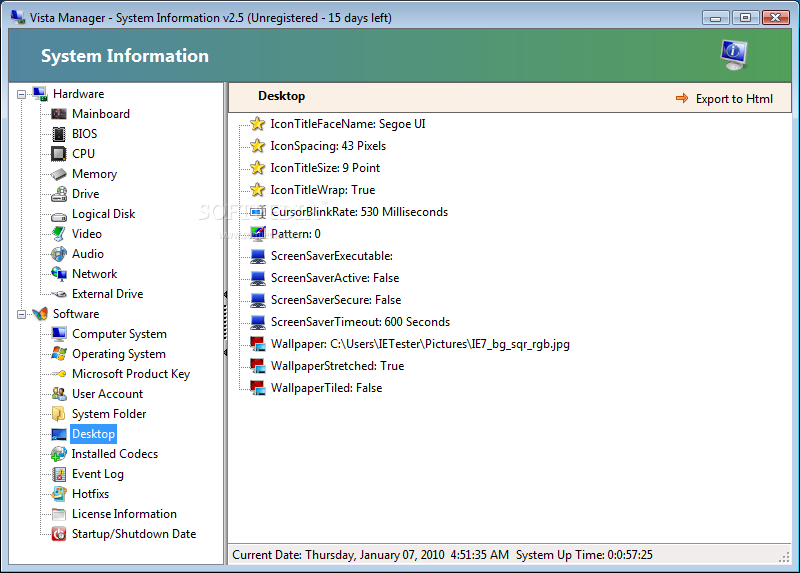Select Logical Disk in the tree
Viewport: 800px width, 573px height.
coord(104,214)
